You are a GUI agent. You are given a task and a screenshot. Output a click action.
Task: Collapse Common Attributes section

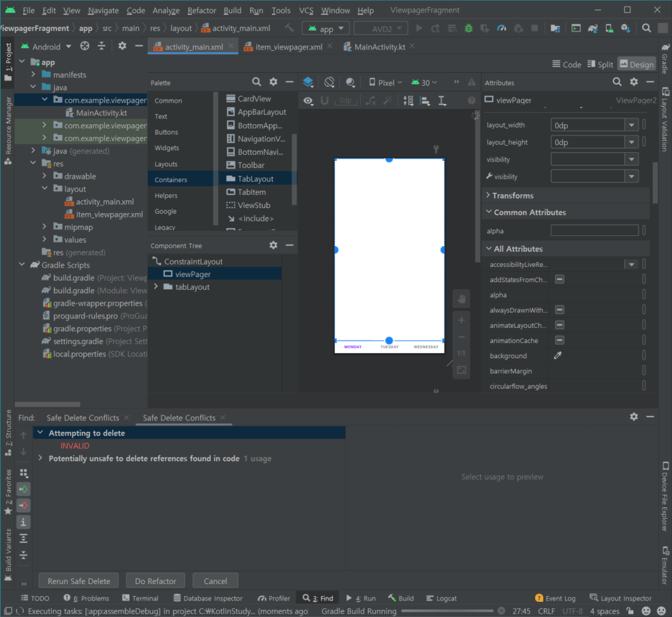pos(489,212)
